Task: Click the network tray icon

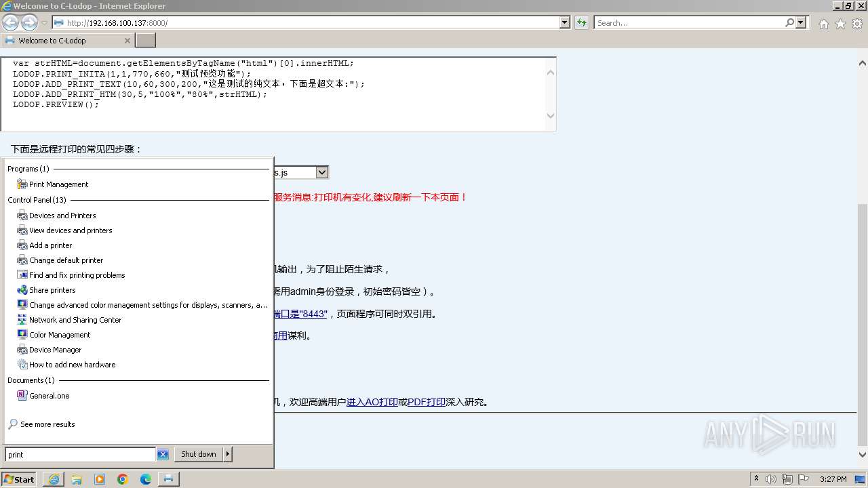Action: click(x=787, y=479)
